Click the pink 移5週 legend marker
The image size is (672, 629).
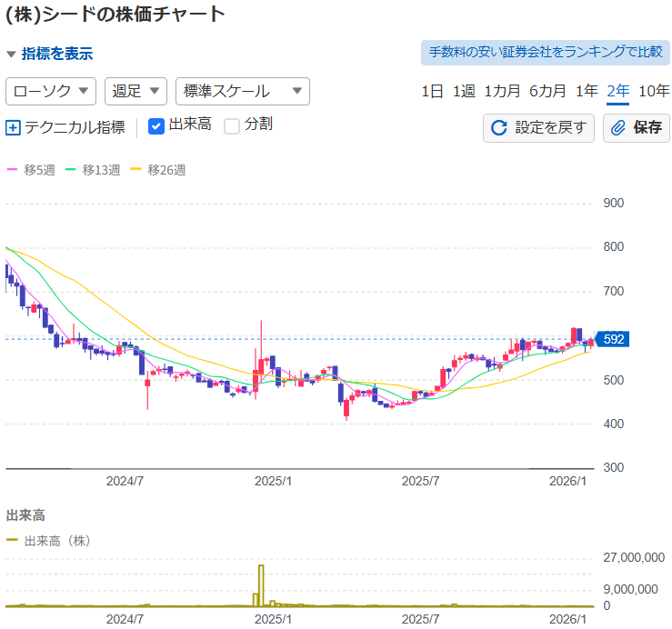12,170
